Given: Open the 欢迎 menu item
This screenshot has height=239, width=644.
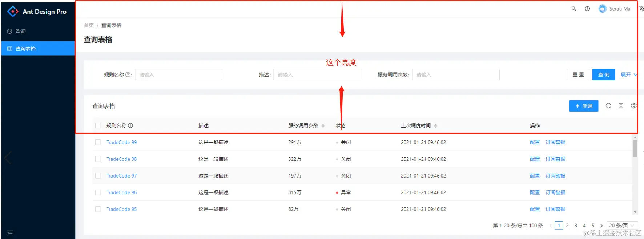Looking at the screenshot, I should (38, 31).
